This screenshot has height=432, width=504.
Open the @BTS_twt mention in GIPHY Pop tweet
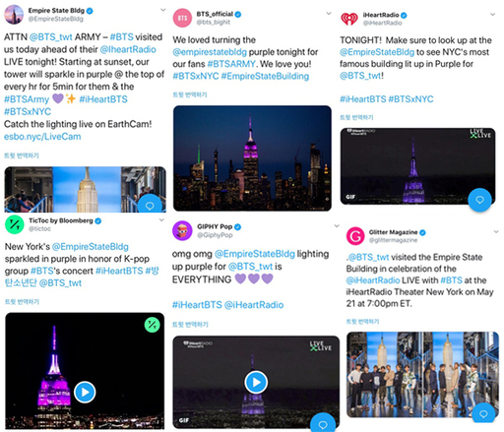pyautogui.click(x=250, y=267)
